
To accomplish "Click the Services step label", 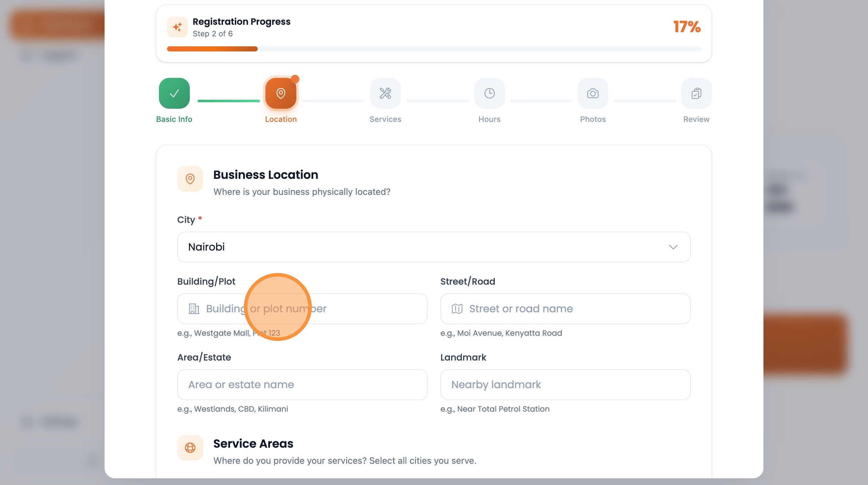I will tap(385, 119).
